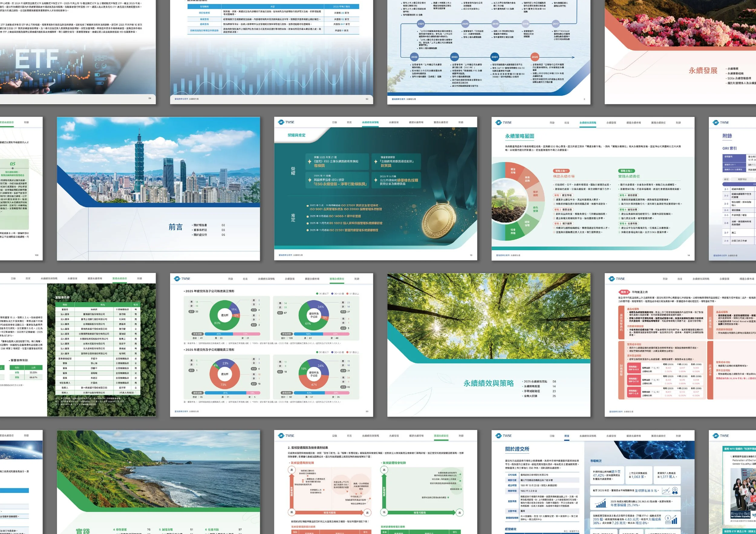Open 構建永續市場 tab on the 榮耀與肯定 page
Image resolution: width=756 pixels, height=534 pixels.
point(416,122)
